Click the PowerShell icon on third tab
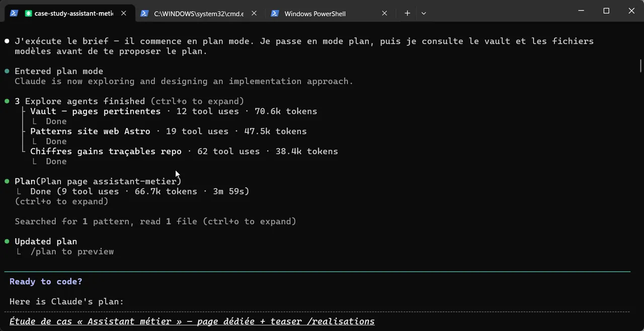This screenshot has width=644, height=331. point(275,13)
